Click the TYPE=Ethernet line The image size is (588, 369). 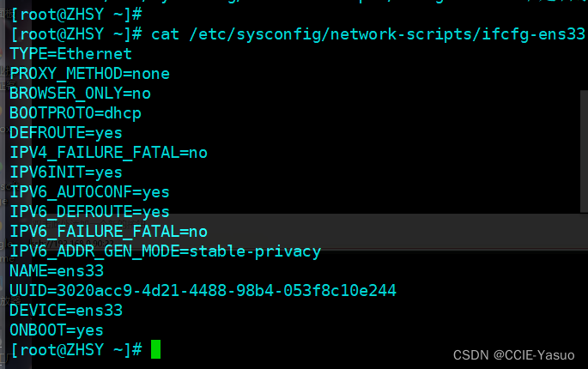(x=71, y=54)
